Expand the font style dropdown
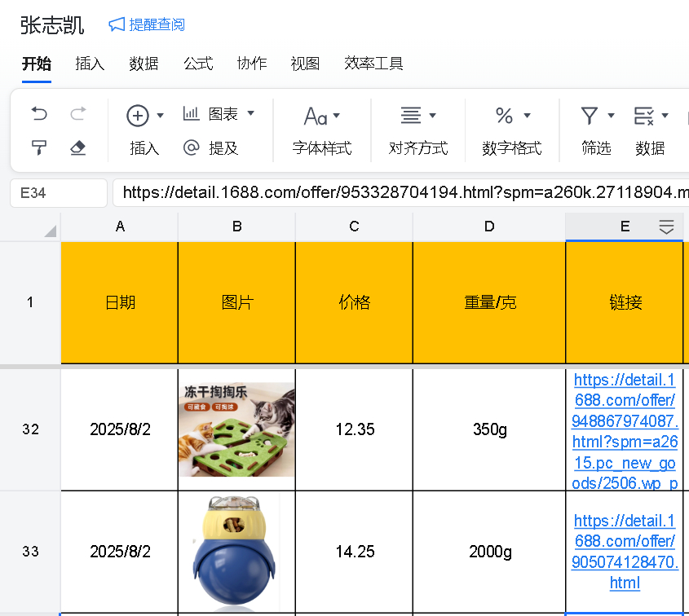 (x=337, y=116)
